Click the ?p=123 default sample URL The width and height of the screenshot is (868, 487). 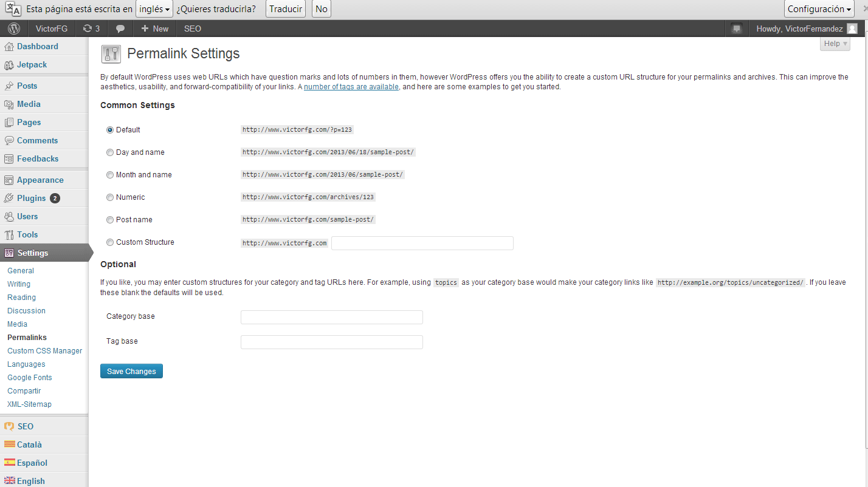pyautogui.click(x=297, y=130)
